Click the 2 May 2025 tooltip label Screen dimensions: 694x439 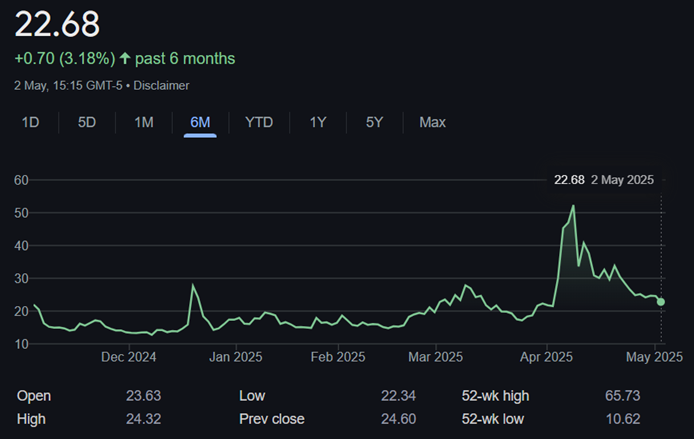tap(620, 180)
